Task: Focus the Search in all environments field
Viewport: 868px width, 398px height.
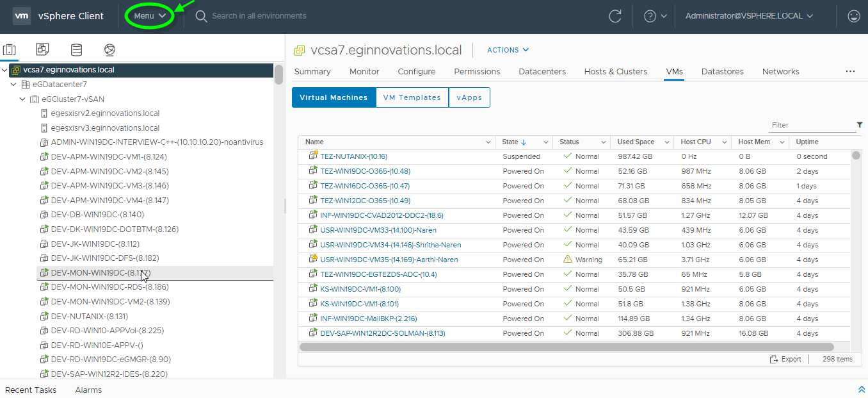Action: pyautogui.click(x=259, y=16)
